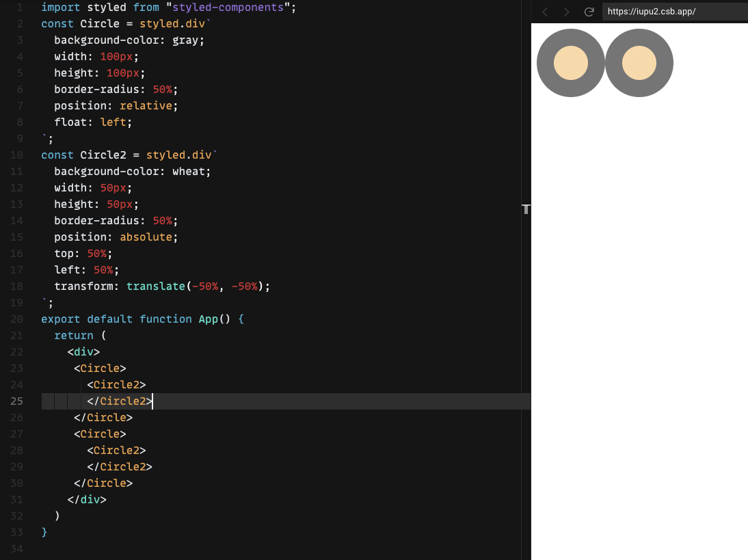The width and height of the screenshot is (748, 560).
Task: Click the right wheat inner circle in preview
Action: 639,62
